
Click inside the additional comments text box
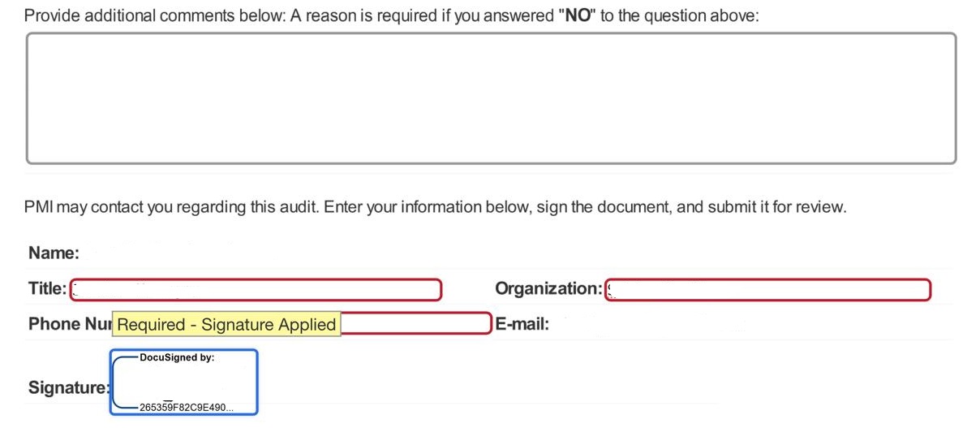[491, 98]
